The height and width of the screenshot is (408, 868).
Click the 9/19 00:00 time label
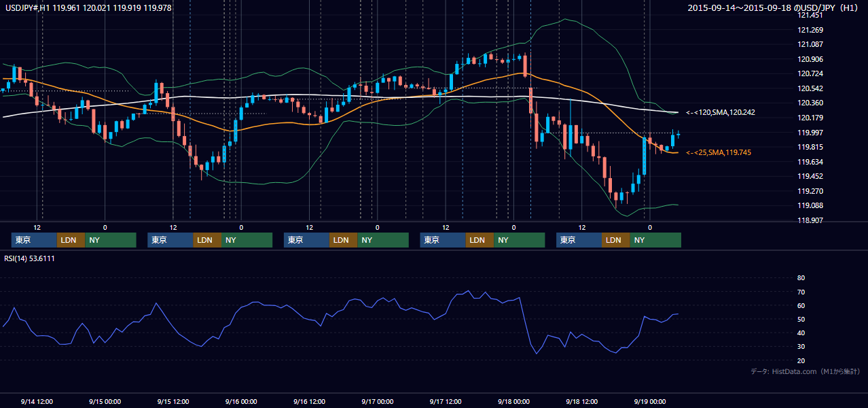(650, 401)
